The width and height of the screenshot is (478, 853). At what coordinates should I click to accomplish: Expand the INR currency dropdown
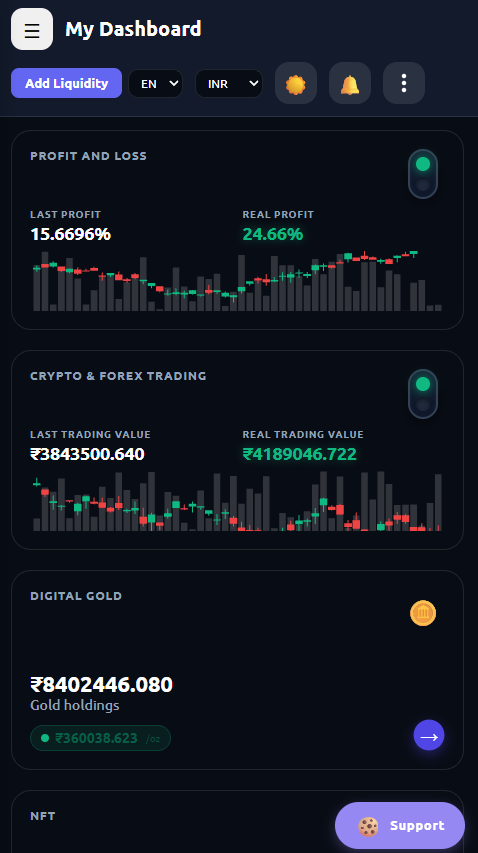click(x=229, y=84)
